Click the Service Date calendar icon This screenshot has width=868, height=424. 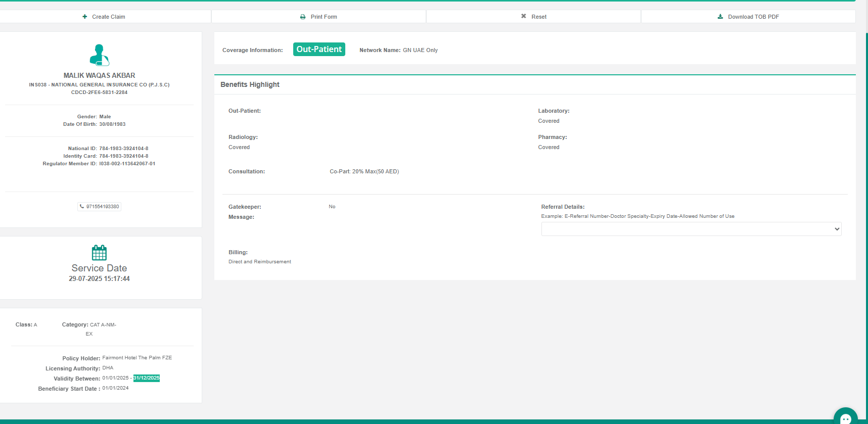pos(99,253)
